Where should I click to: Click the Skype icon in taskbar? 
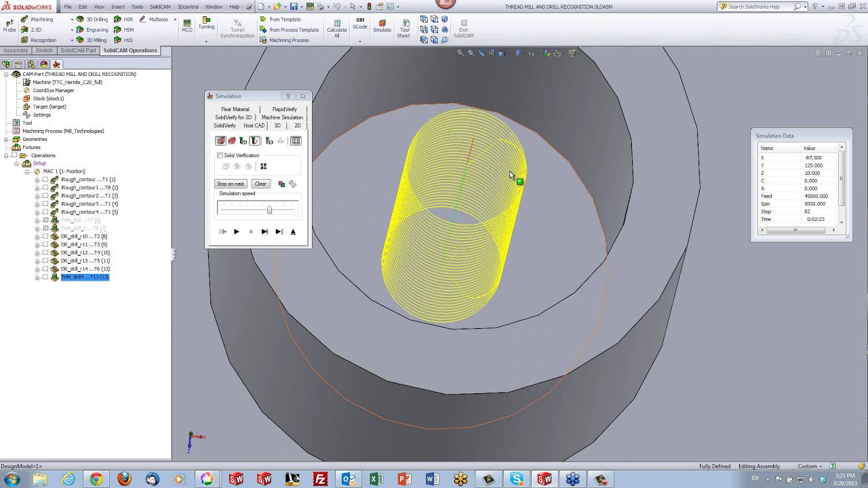pos(517,479)
